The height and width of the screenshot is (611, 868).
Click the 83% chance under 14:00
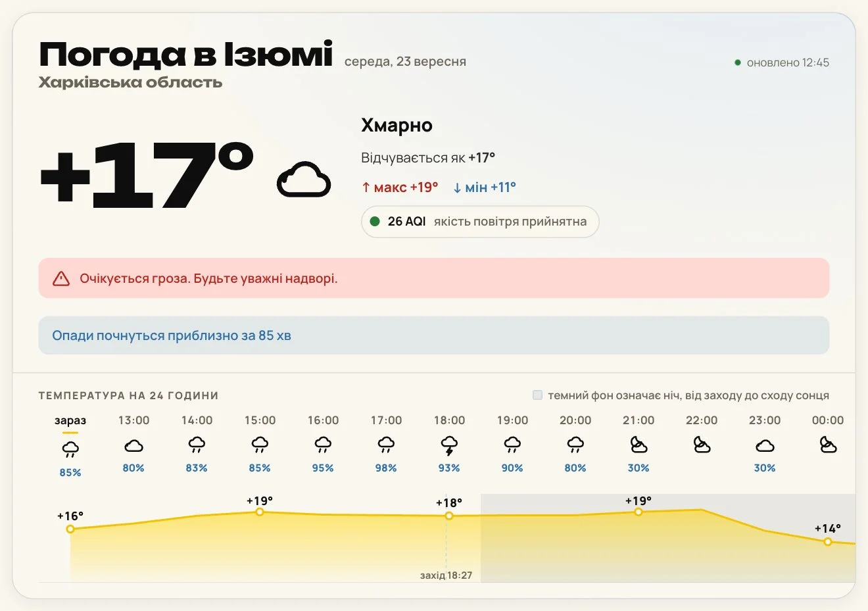pos(197,468)
